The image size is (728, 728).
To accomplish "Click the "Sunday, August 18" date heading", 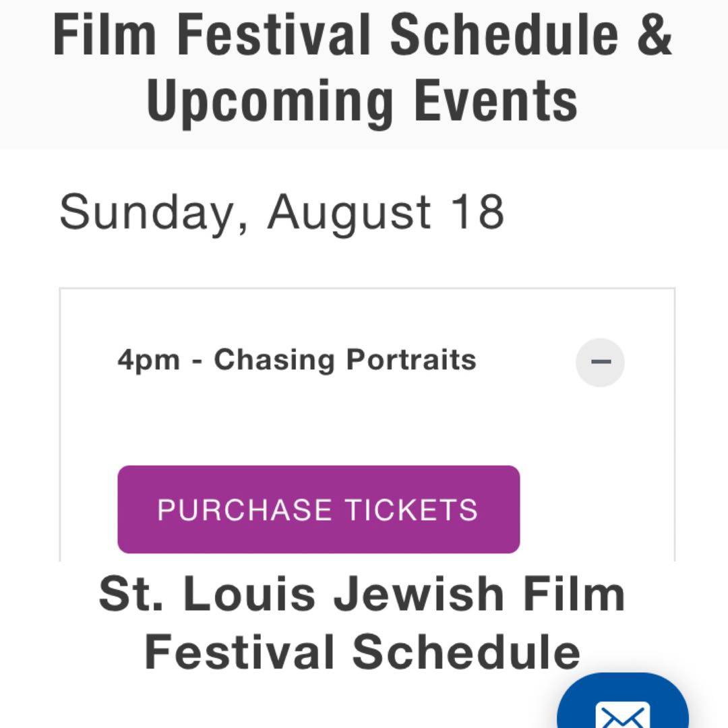I will click(x=281, y=212).
